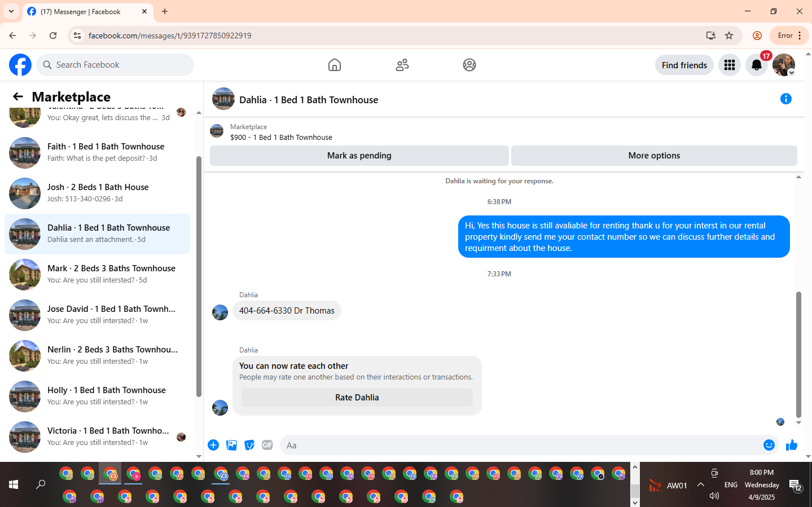
Task: Install app icon in address bar
Action: tap(711, 36)
